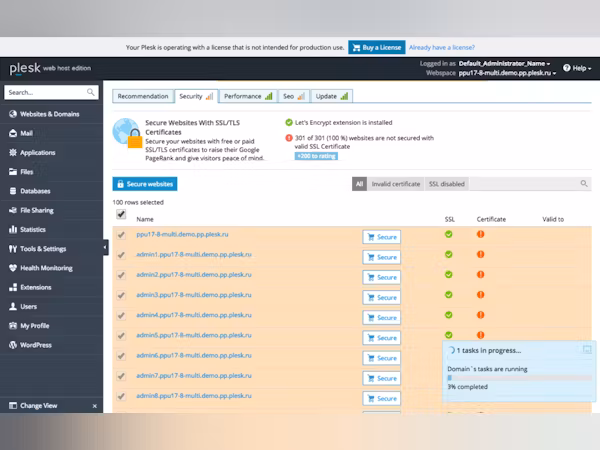Filter by Invalid certificate
Viewport: 600px width, 450px height.
coord(396,184)
